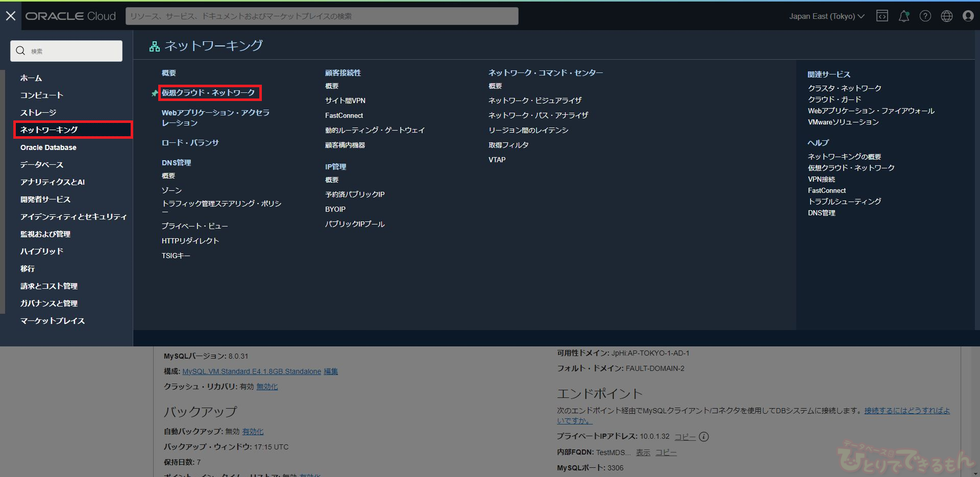Image resolution: width=980 pixels, height=477 pixels.
Task: Open the language globe icon
Action: pyautogui.click(x=946, y=16)
